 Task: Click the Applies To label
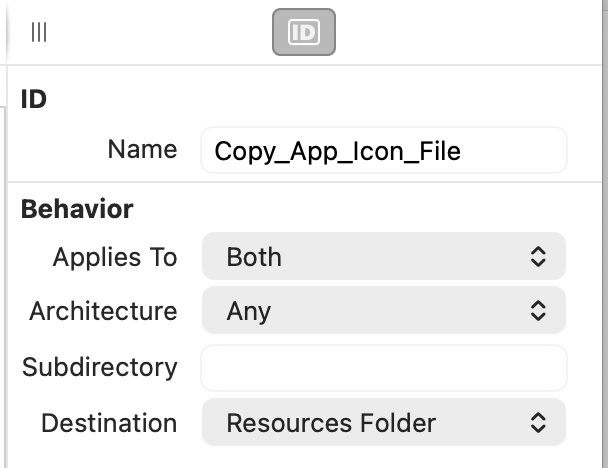click(115, 257)
